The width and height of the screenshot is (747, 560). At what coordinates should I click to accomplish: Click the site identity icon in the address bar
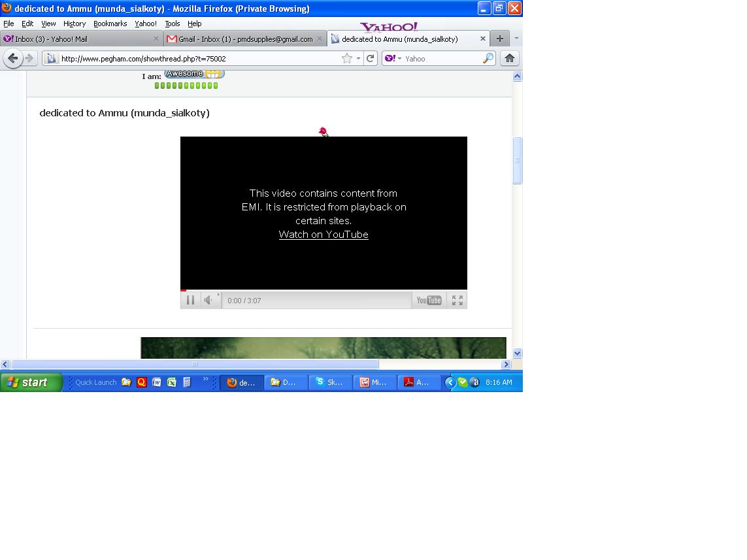pyautogui.click(x=52, y=59)
